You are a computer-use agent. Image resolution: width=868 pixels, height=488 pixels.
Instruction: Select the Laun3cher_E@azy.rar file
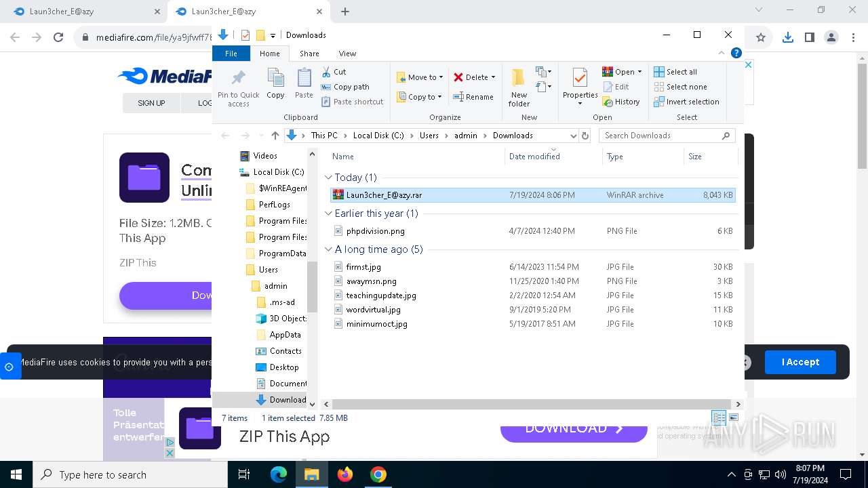(532, 195)
